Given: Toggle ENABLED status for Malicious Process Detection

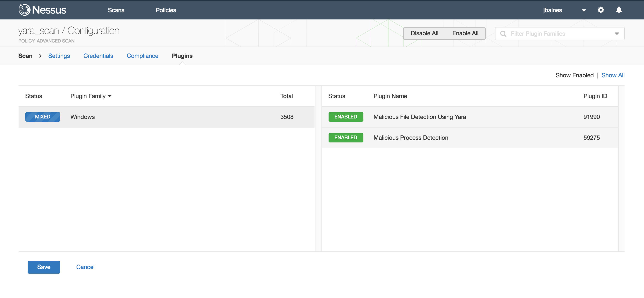Looking at the screenshot, I should tap(346, 137).
